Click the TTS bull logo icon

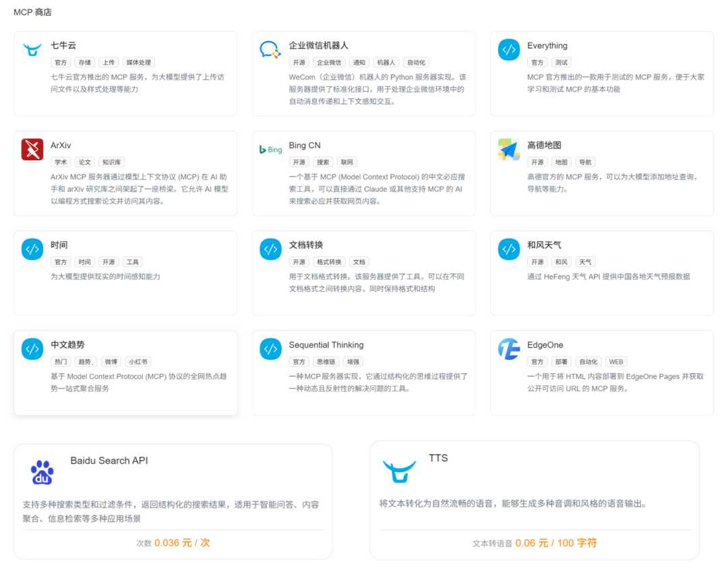(399, 472)
